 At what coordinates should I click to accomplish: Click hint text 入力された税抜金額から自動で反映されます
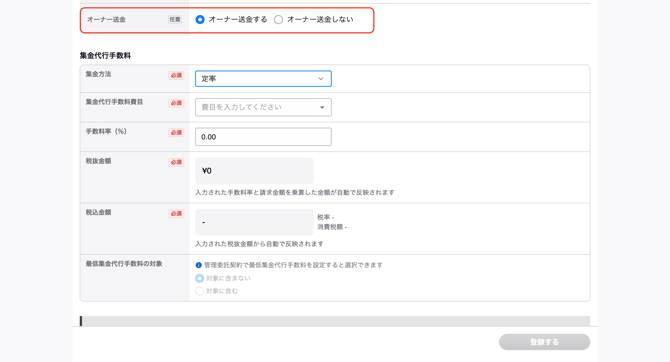259,244
